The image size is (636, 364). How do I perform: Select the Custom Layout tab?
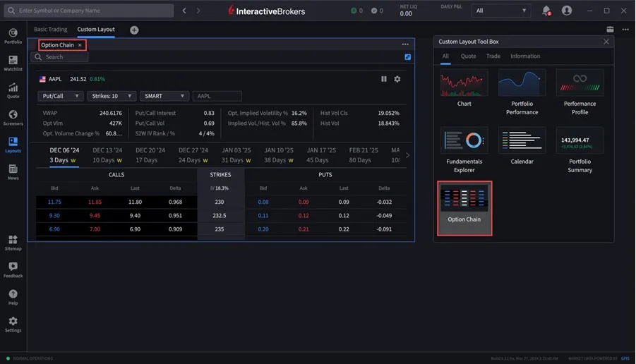coord(96,29)
